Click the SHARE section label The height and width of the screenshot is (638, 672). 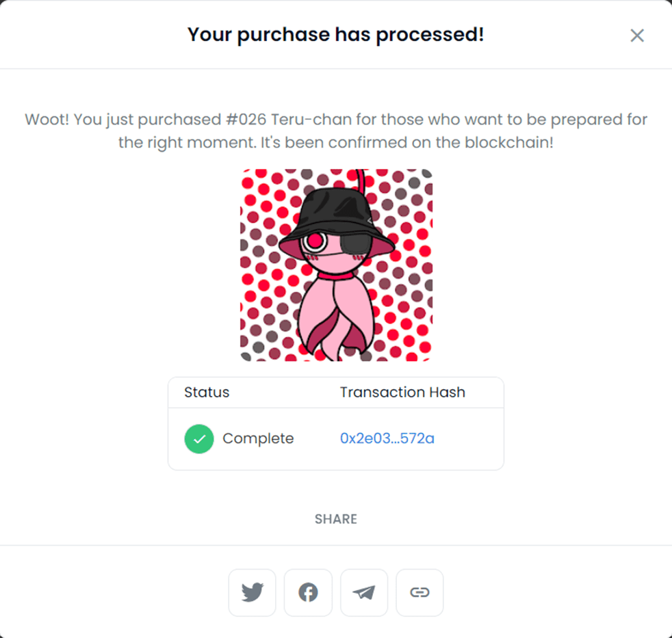[x=336, y=519]
